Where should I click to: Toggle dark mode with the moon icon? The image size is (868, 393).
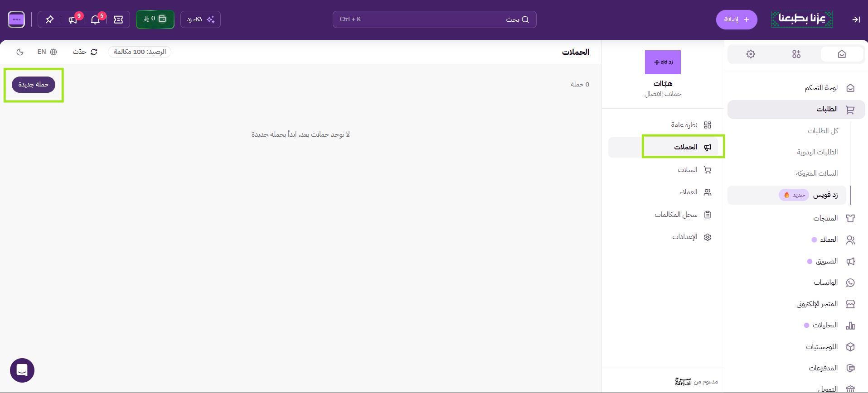click(x=20, y=52)
